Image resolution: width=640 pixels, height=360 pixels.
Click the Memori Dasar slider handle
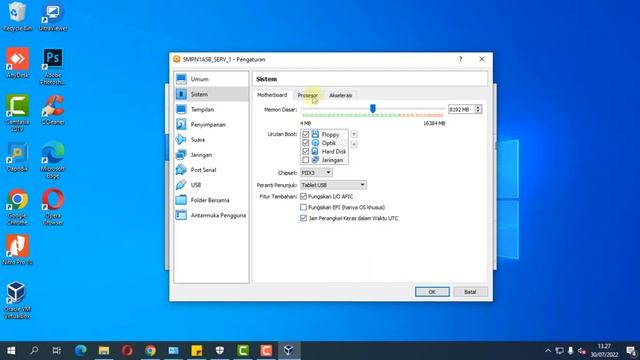pos(373,109)
